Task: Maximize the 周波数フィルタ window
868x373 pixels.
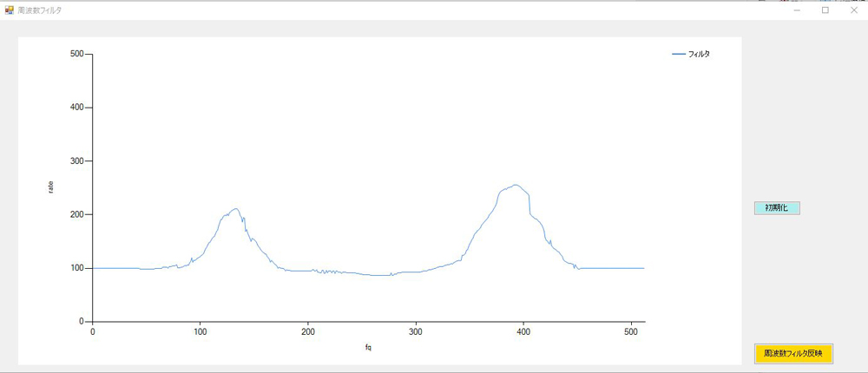Action: [825, 10]
